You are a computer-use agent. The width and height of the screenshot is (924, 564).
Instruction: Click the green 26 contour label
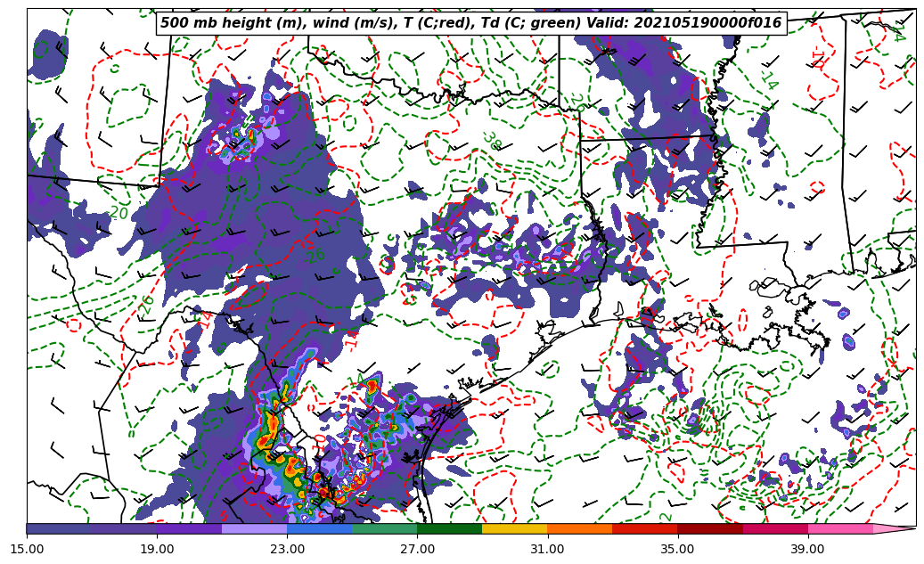[x=148, y=303]
